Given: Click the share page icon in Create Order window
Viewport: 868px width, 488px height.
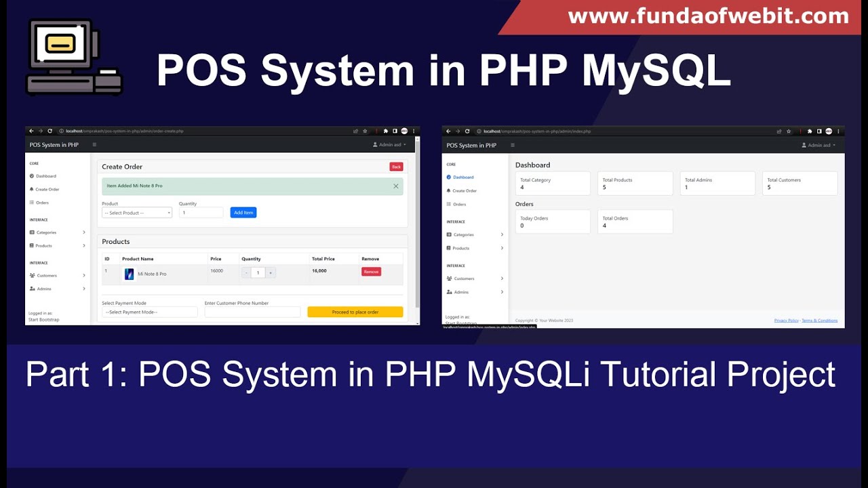Looking at the screenshot, I should [356, 131].
